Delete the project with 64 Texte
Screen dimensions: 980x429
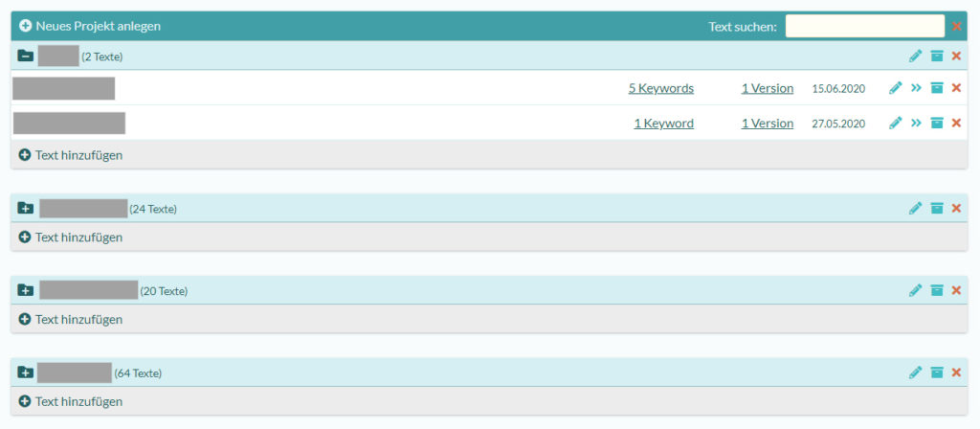pos(956,373)
